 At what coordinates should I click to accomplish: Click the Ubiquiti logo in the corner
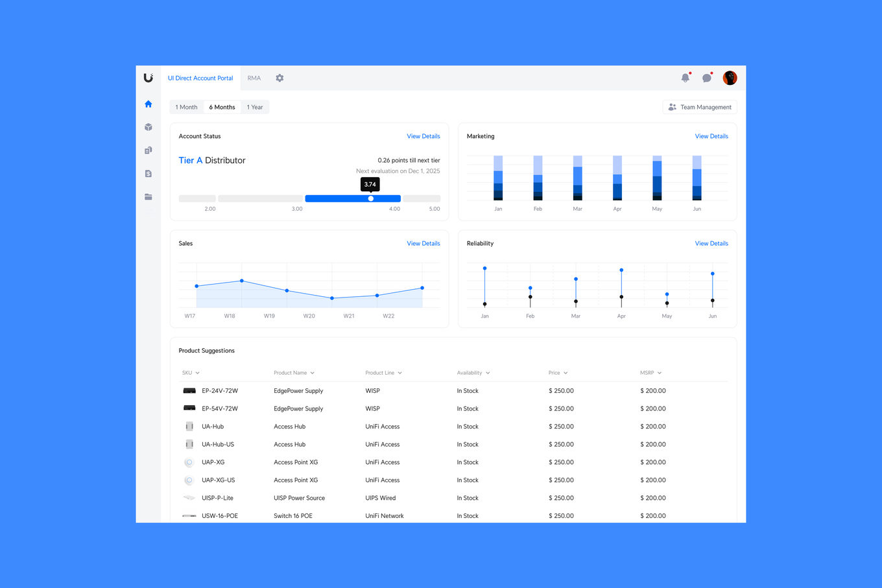click(148, 78)
